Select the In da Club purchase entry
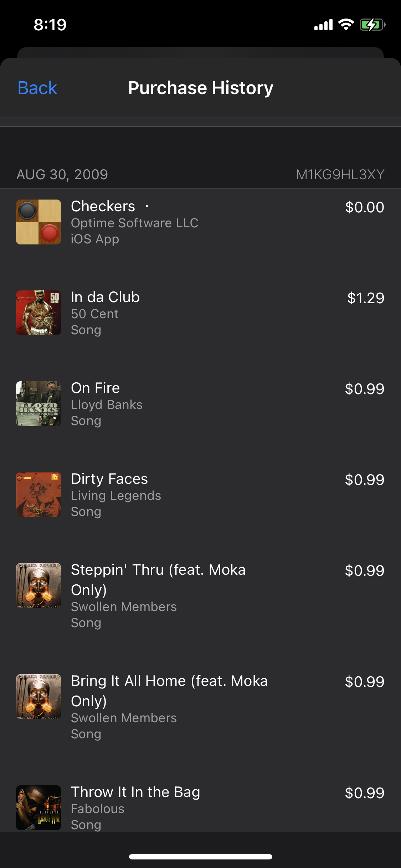401x868 pixels. point(200,312)
